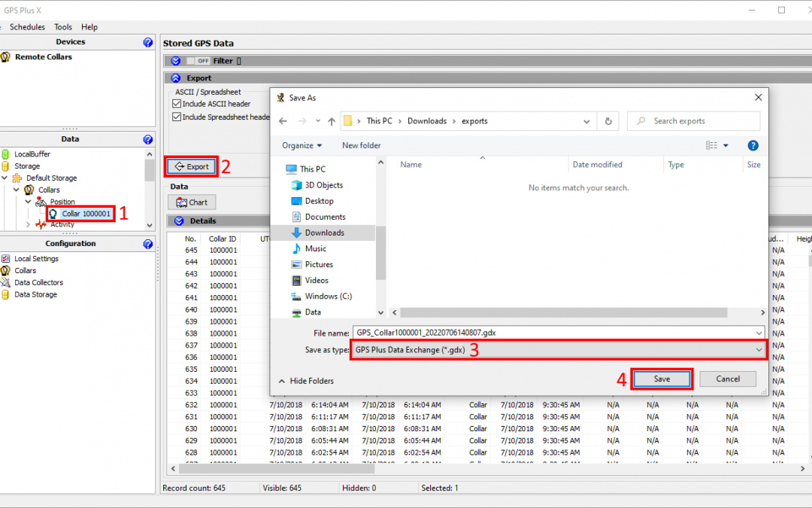Viewport: 812px width, 508px height.
Task: Click the Save button
Action: point(662,379)
